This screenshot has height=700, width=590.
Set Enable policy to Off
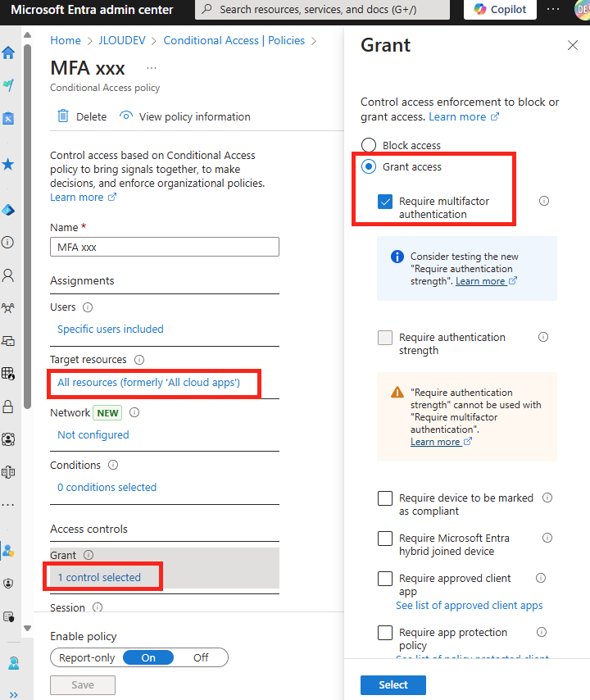click(201, 657)
